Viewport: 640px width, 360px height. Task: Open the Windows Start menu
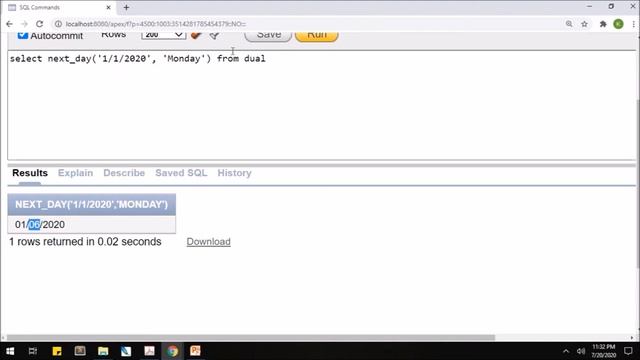coord(10,351)
